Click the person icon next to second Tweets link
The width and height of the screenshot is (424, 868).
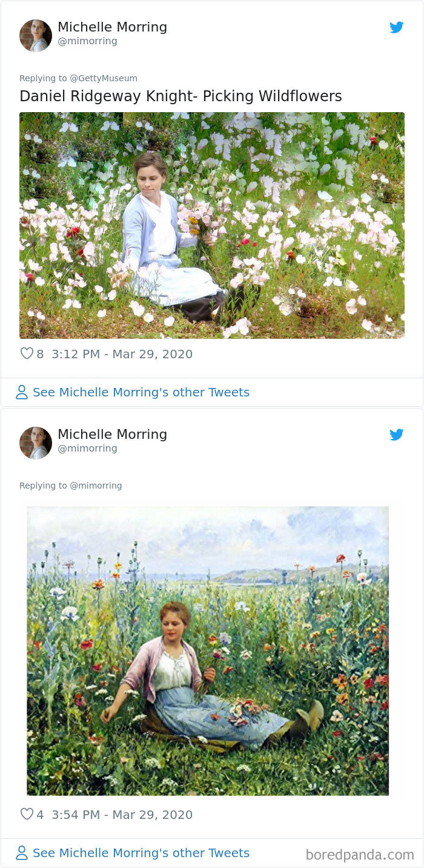(x=21, y=852)
